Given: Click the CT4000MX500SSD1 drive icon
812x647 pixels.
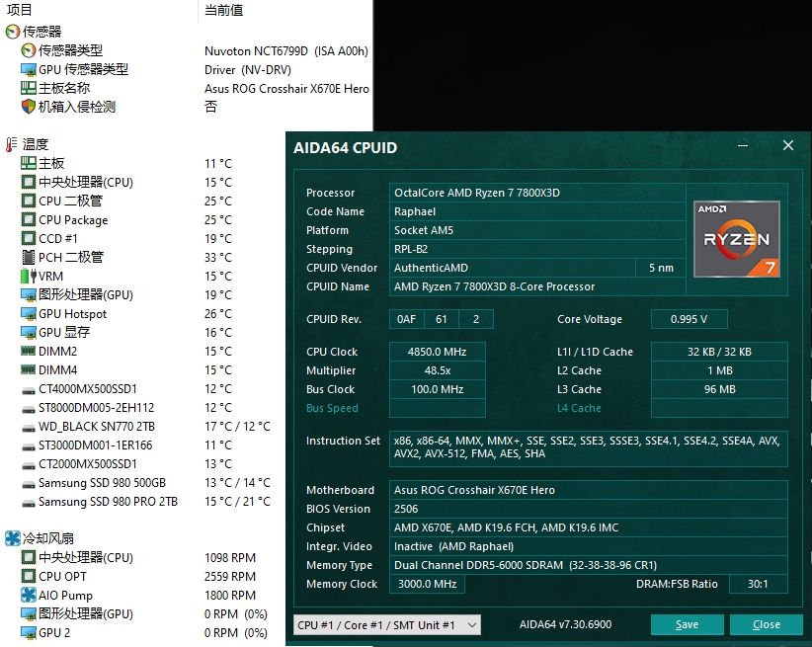Looking at the screenshot, I should [x=29, y=390].
